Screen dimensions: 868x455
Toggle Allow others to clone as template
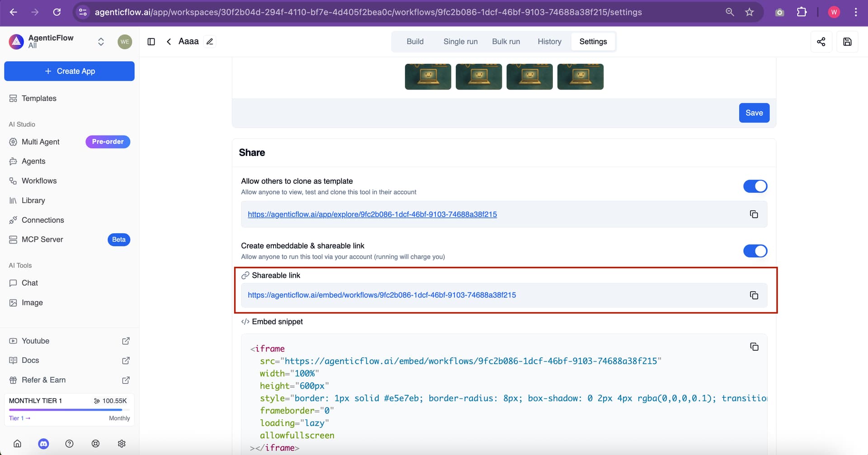pyautogui.click(x=755, y=186)
